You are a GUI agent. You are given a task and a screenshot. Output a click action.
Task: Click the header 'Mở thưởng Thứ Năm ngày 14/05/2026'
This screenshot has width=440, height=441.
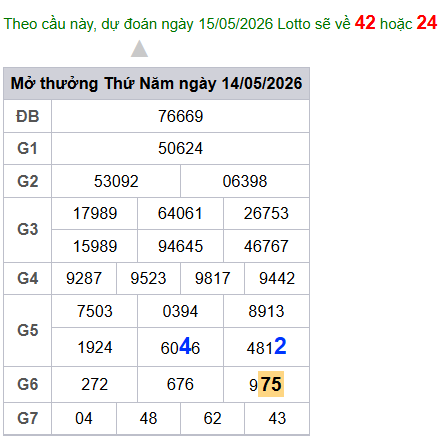click(x=156, y=83)
